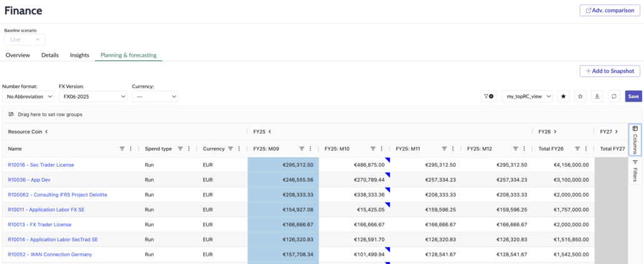
Task: Toggle the Filters side panel
Action: [635, 170]
